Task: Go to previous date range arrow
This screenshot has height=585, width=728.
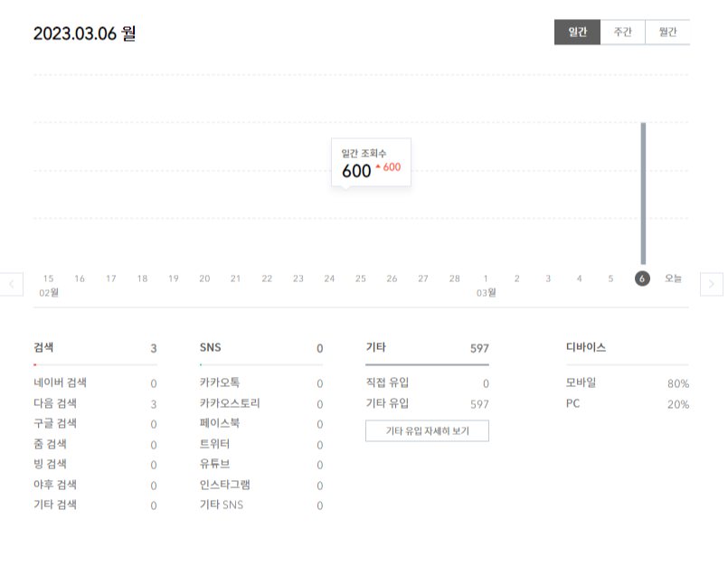Action: (x=12, y=284)
